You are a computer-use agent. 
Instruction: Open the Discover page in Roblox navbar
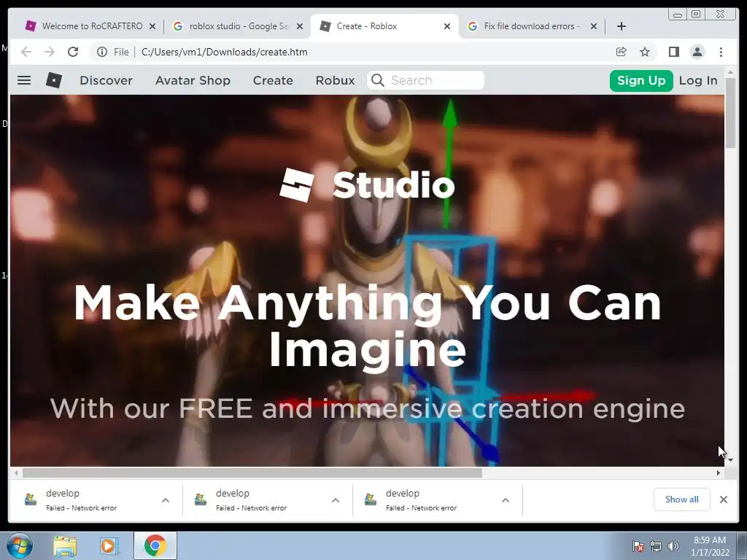tap(106, 80)
